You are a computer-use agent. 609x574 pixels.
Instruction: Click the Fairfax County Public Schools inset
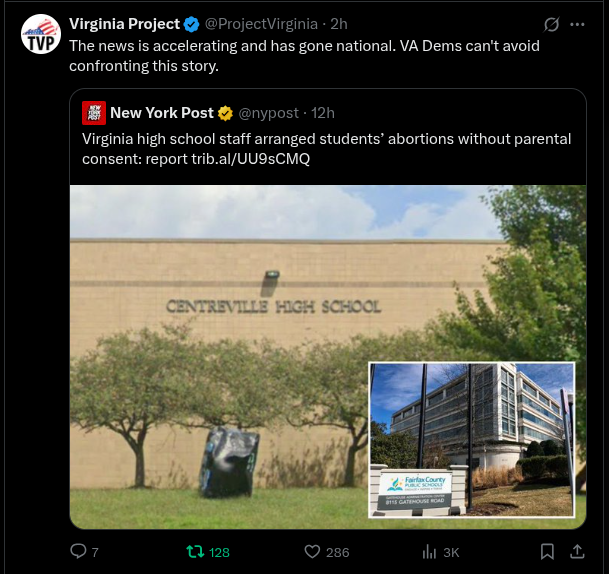point(472,440)
